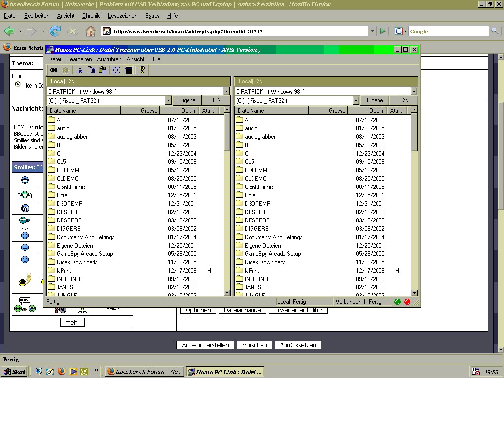Open Datei menu in PC-Link window

[54, 59]
